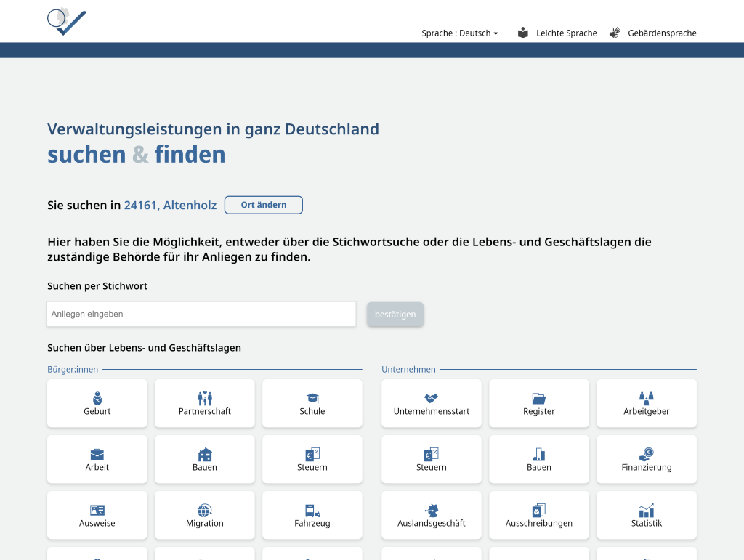Screen dimensions: 744x560
Task: Select the Fahrzeug bus icon
Action: [312, 510]
